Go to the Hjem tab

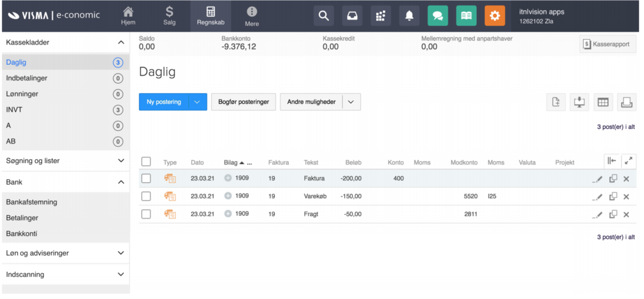click(128, 16)
